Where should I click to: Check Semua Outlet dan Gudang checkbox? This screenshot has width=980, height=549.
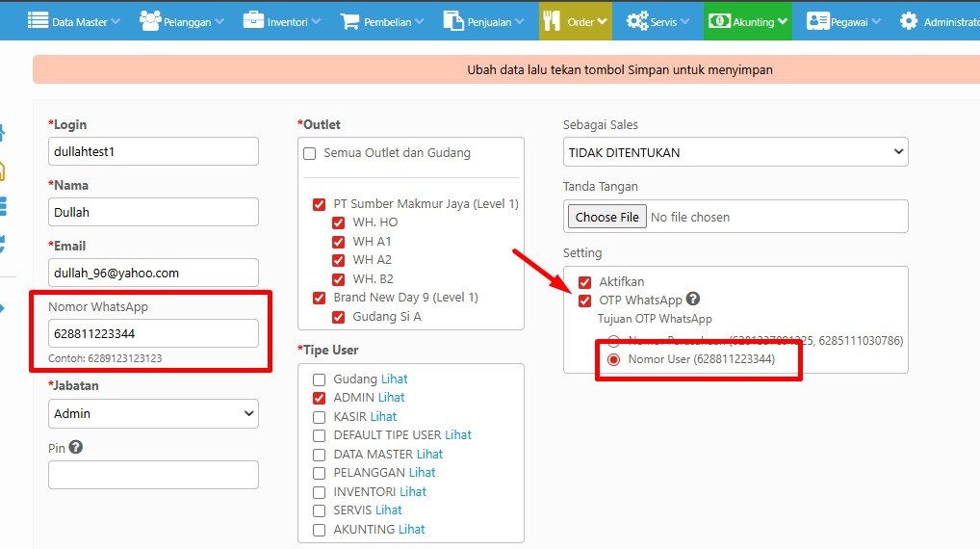[x=310, y=153]
